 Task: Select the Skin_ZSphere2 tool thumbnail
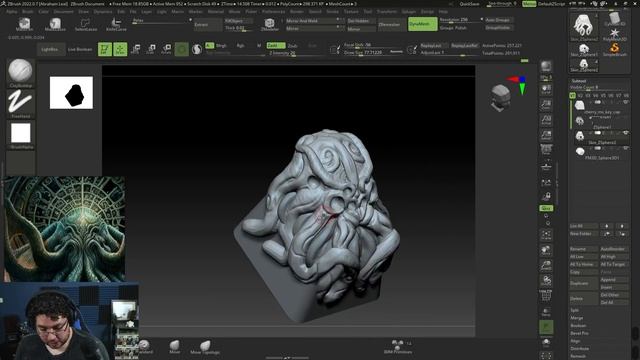tap(584, 26)
